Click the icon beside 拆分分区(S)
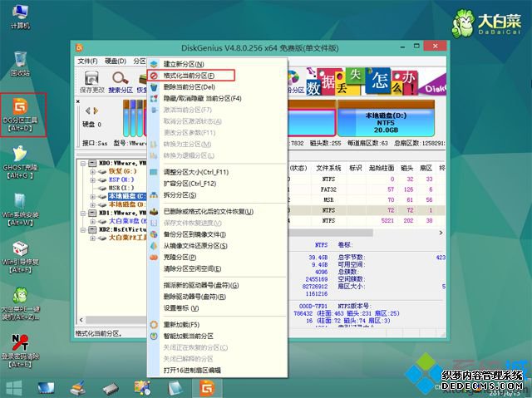The width and height of the screenshot is (532, 398). click(154, 195)
